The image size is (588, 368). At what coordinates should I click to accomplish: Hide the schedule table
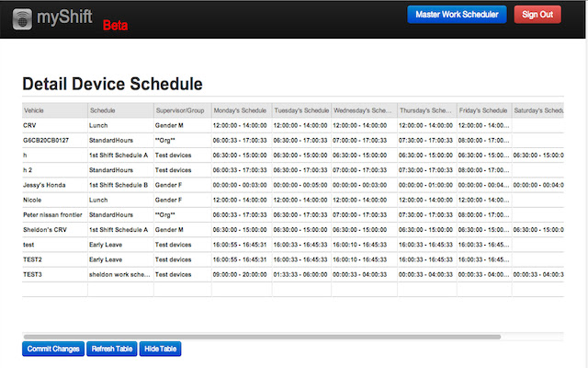click(160, 349)
